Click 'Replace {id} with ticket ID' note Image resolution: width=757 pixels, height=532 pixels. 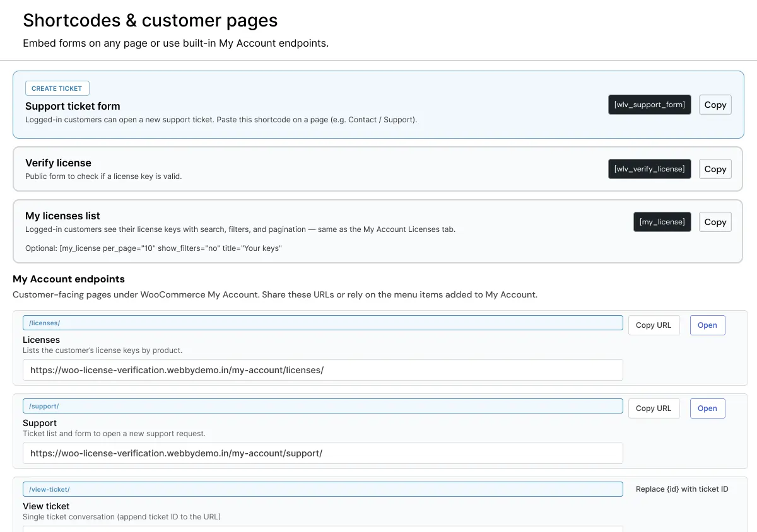[x=682, y=489]
